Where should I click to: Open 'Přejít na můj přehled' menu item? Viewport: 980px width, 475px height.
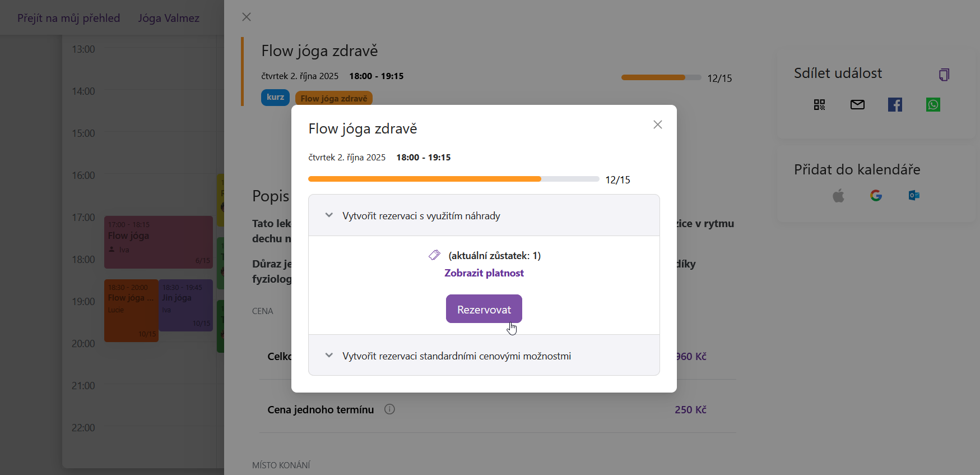click(x=68, y=18)
